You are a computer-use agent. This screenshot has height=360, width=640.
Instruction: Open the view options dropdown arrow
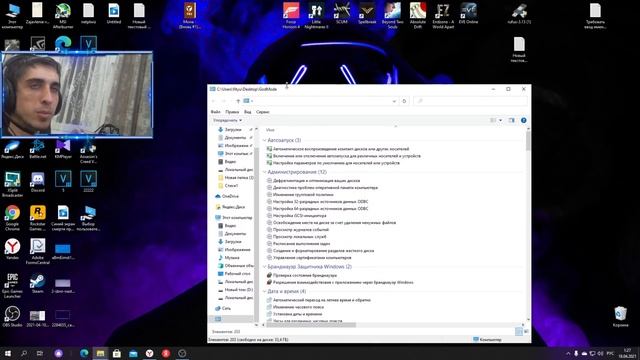501,120
